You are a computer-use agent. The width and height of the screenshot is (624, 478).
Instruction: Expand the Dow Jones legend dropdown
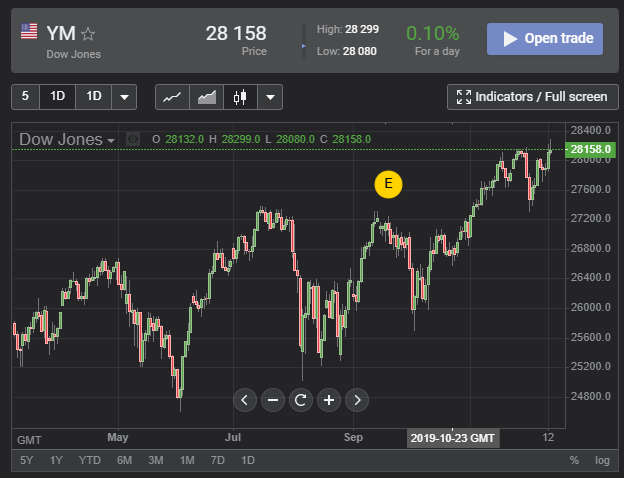(x=111, y=140)
